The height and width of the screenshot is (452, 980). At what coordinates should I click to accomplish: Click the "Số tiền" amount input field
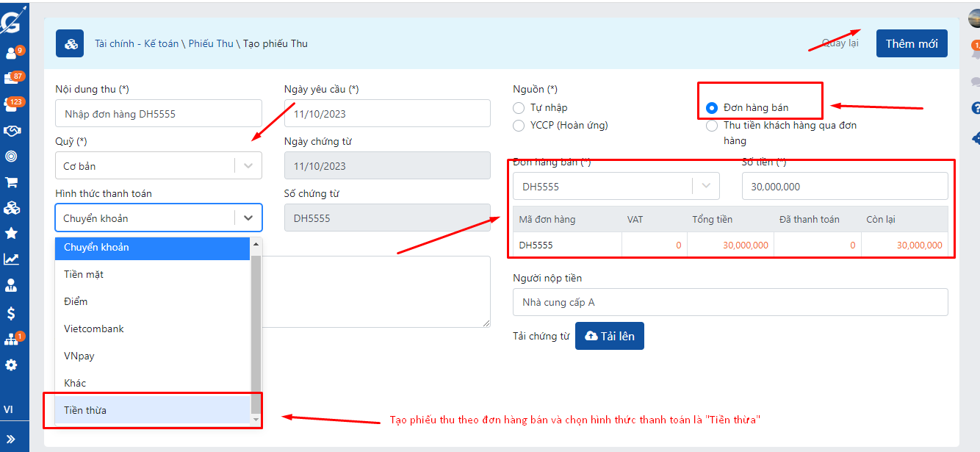point(844,187)
